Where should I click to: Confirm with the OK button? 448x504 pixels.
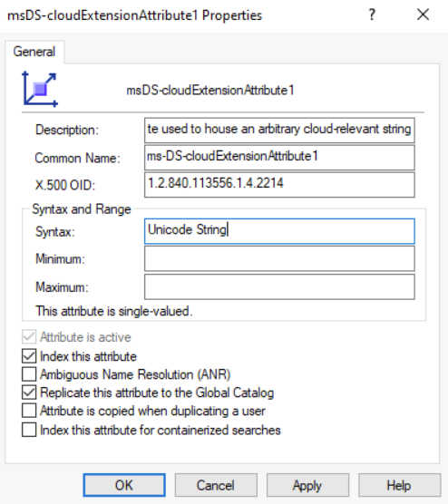[124, 485]
